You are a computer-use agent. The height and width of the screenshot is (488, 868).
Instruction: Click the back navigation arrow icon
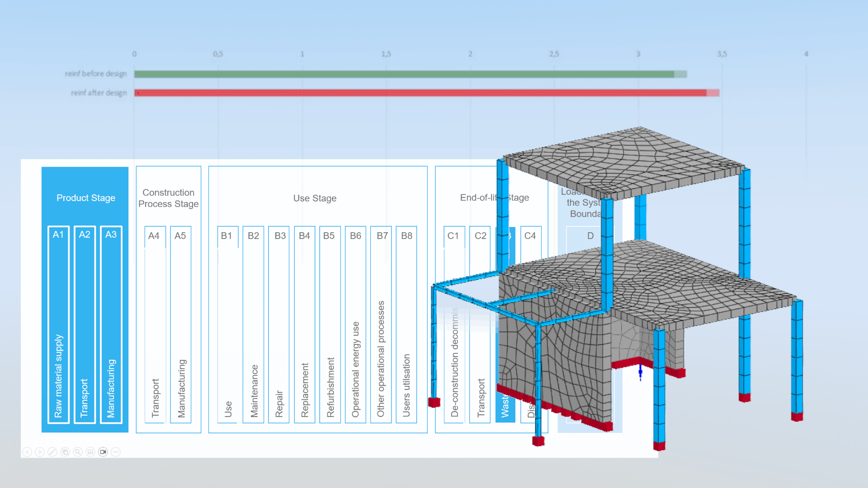pyautogui.click(x=28, y=451)
